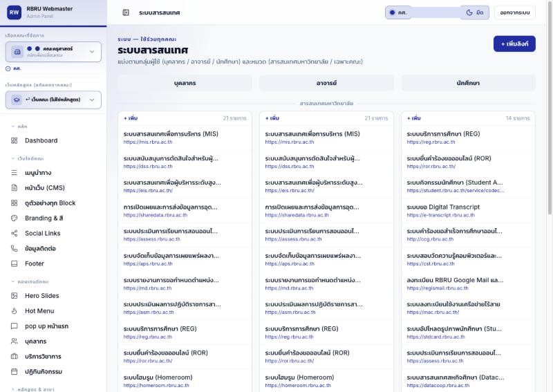553x392 pixels.
Task: Open Hot Menu via flame icon
Action: pyautogui.click(x=14, y=311)
